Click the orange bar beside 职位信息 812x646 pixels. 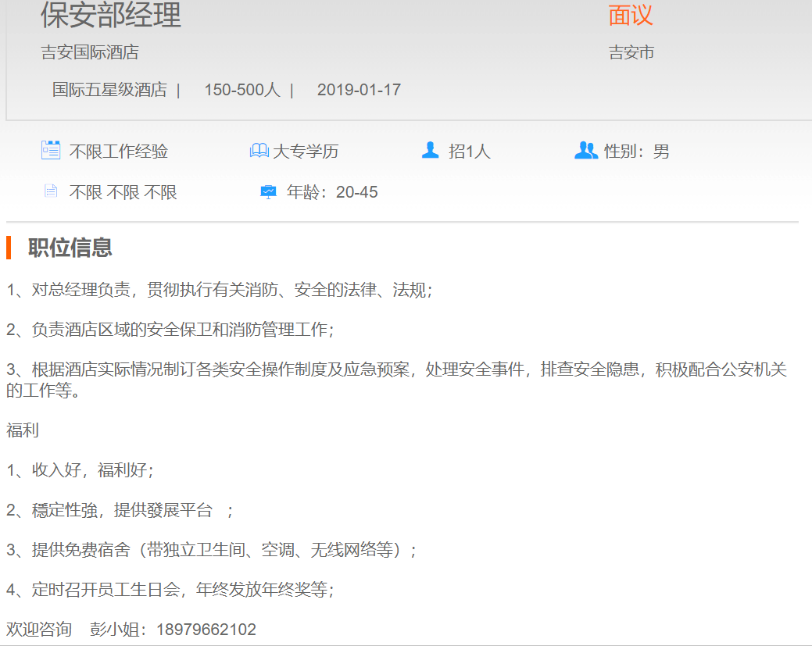(x=9, y=248)
